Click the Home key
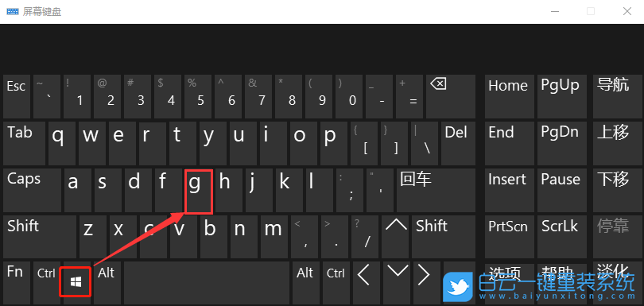Image resolution: width=644 pixels, height=306 pixels. [510, 97]
